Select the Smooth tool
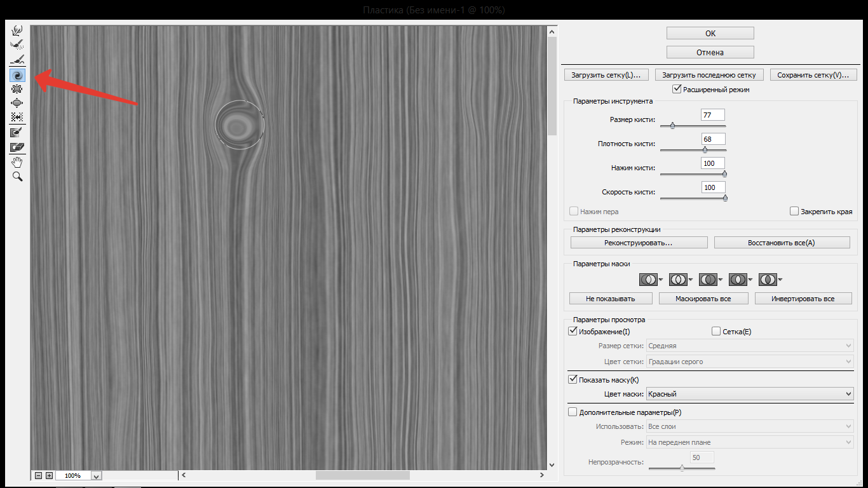The height and width of the screenshot is (488, 868). 18,59
